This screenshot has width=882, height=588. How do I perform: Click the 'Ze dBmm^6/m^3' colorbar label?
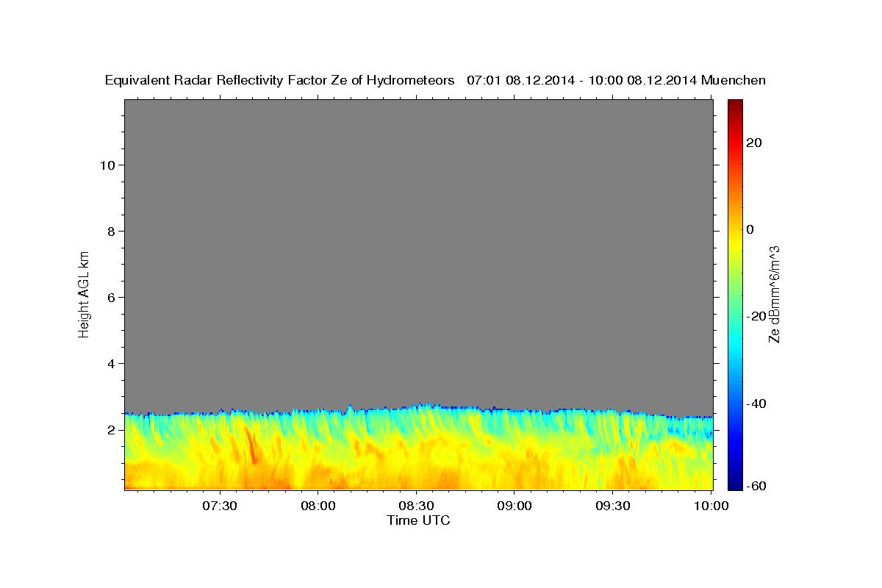coord(774,295)
